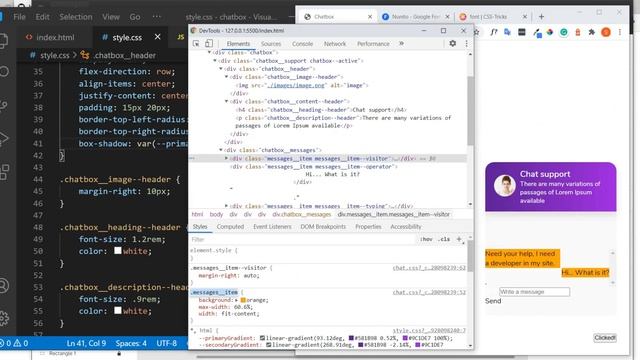Click the Send button in chatbox
This screenshot has width=640, height=360.
[x=493, y=301]
